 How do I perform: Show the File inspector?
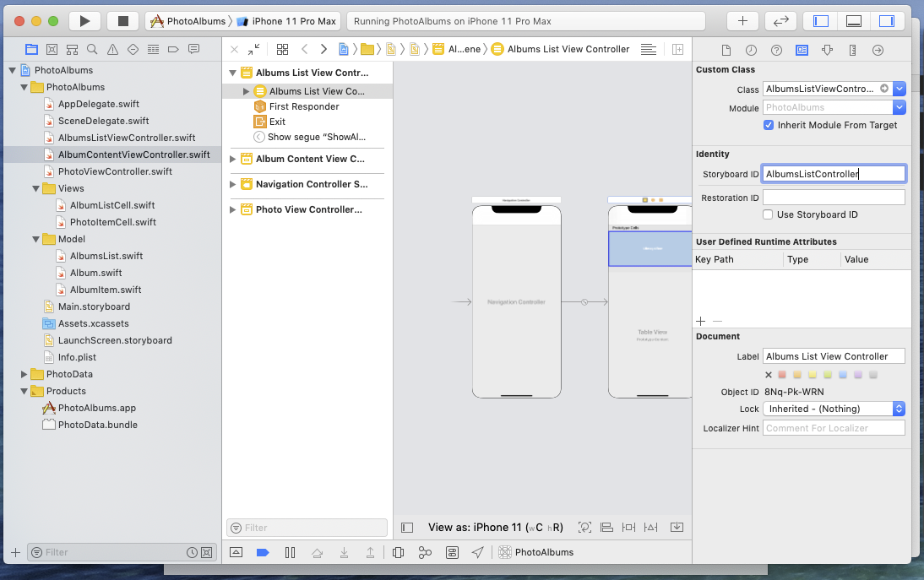coord(726,50)
